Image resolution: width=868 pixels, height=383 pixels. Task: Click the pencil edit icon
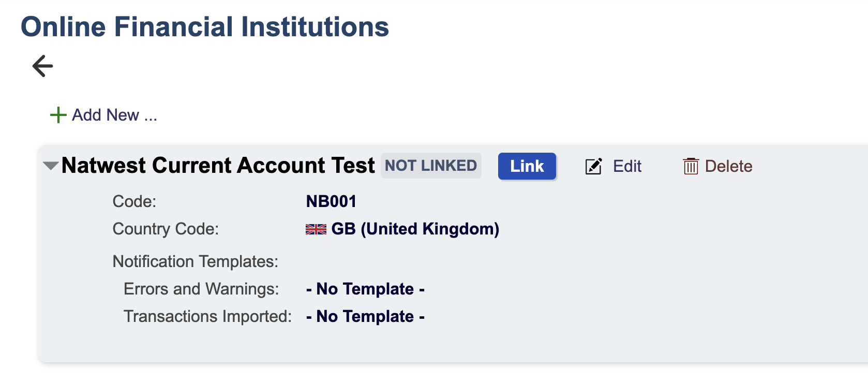[593, 166]
